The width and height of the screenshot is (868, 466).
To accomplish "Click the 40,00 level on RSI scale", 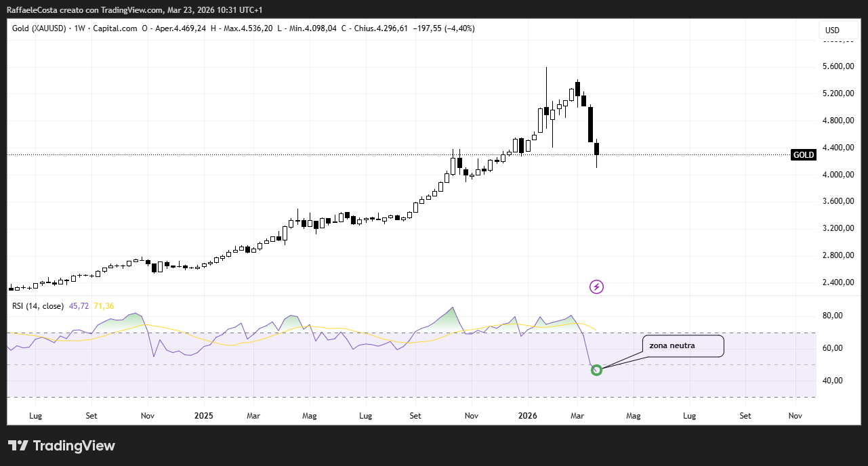I will (832, 381).
